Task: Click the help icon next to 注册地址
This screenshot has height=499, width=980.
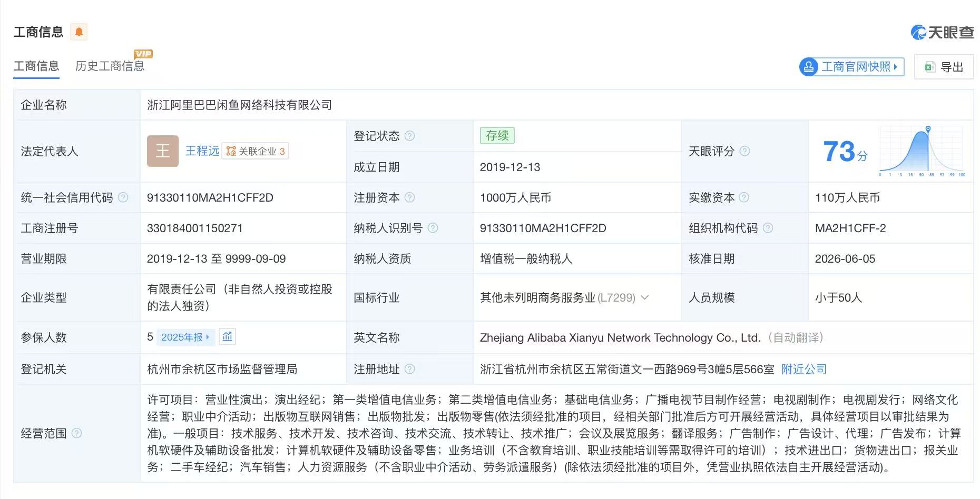Action: 409,369
